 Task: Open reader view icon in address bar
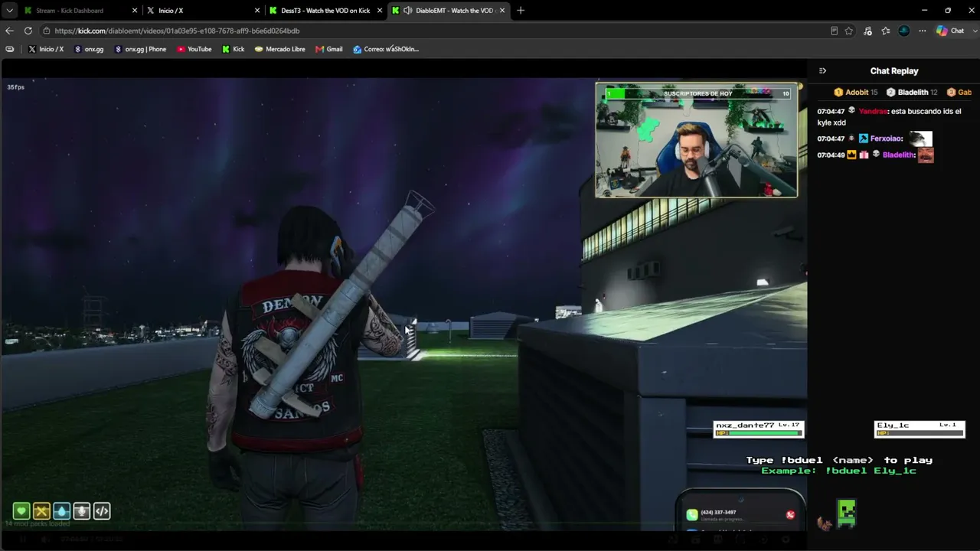pos(834,31)
